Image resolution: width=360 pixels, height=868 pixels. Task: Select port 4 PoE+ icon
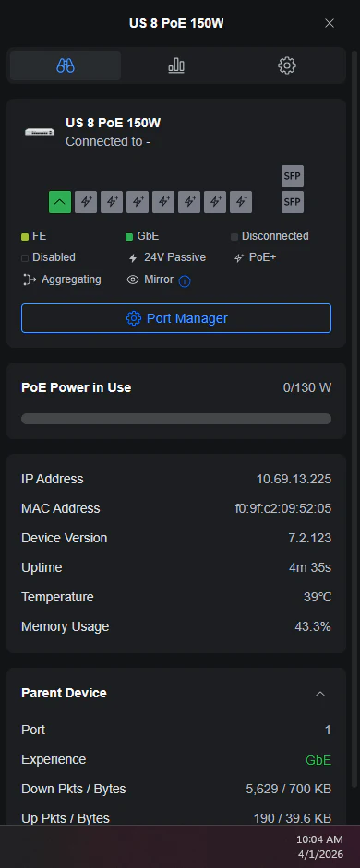[x=138, y=202]
